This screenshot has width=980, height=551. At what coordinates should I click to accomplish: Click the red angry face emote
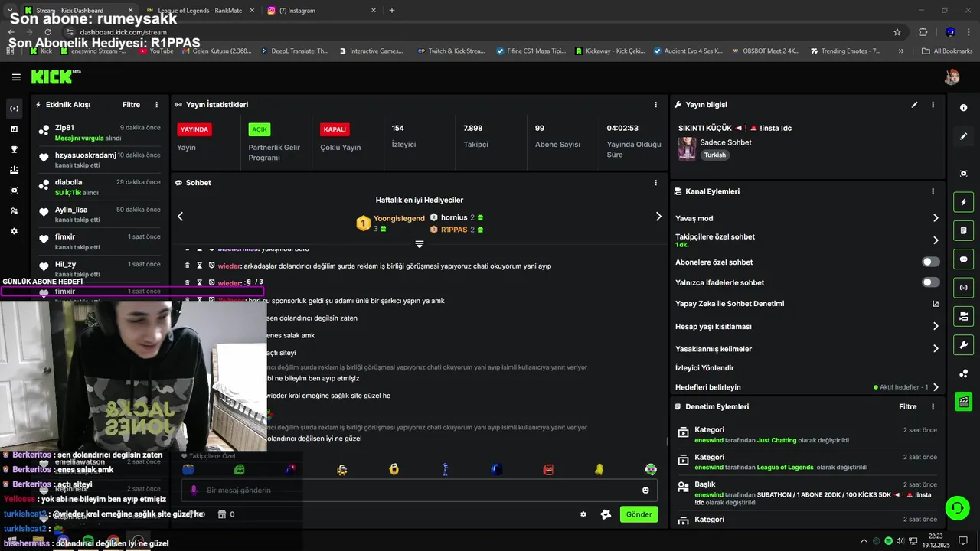[548, 470]
